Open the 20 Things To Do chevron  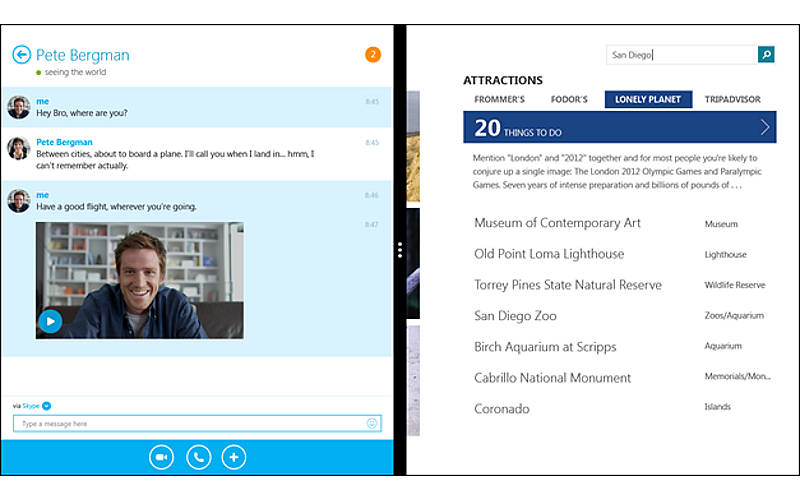click(764, 127)
